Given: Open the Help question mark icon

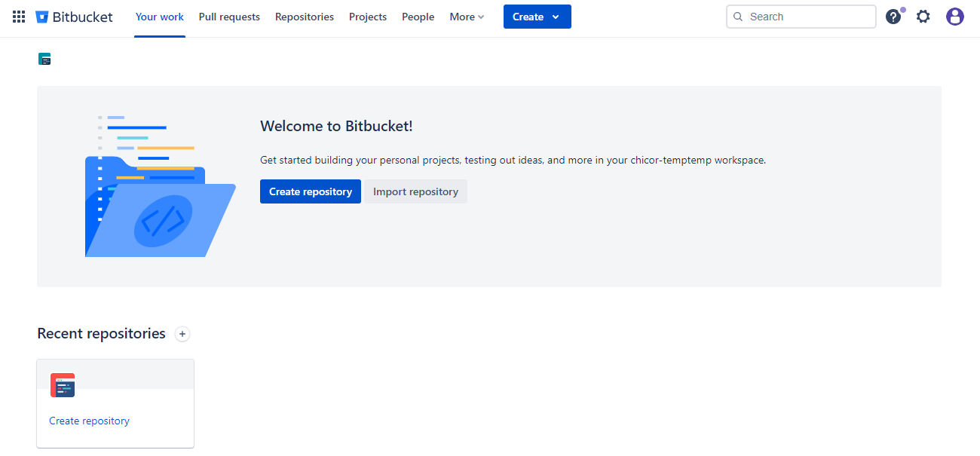Looking at the screenshot, I should (893, 17).
